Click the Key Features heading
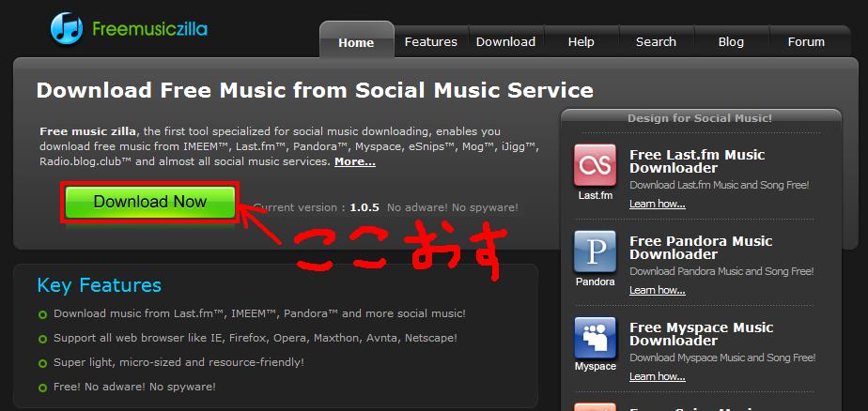 click(x=99, y=285)
